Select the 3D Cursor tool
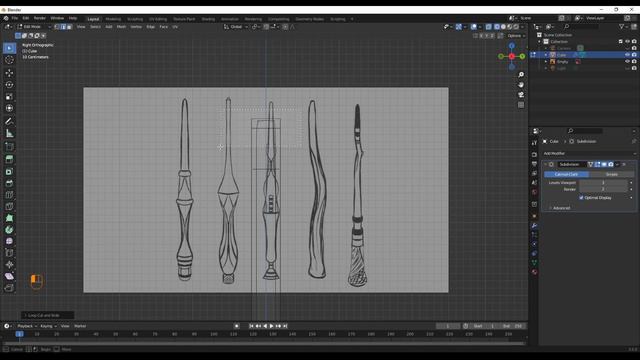 click(x=9, y=60)
